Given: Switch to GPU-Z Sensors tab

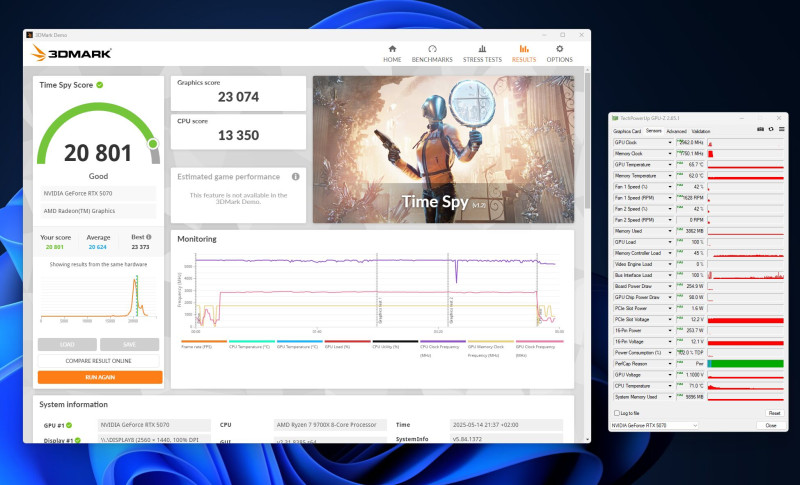Looking at the screenshot, I should pos(654,131).
